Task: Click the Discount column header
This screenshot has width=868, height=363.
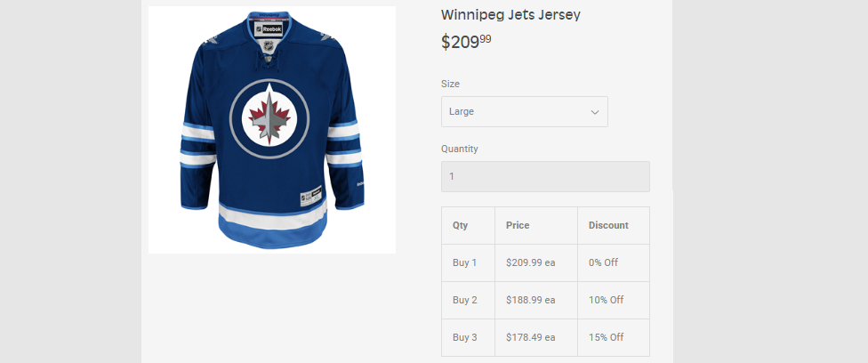Action: [x=608, y=226]
